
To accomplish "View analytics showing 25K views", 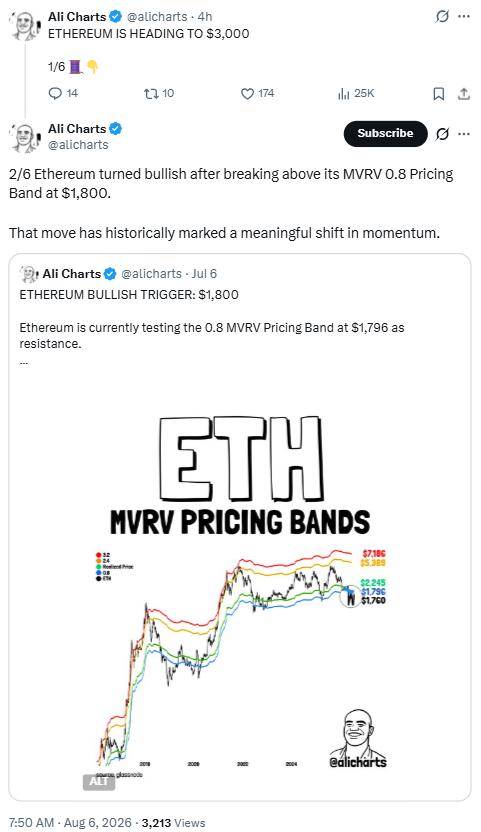I will click(x=356, y=93).
